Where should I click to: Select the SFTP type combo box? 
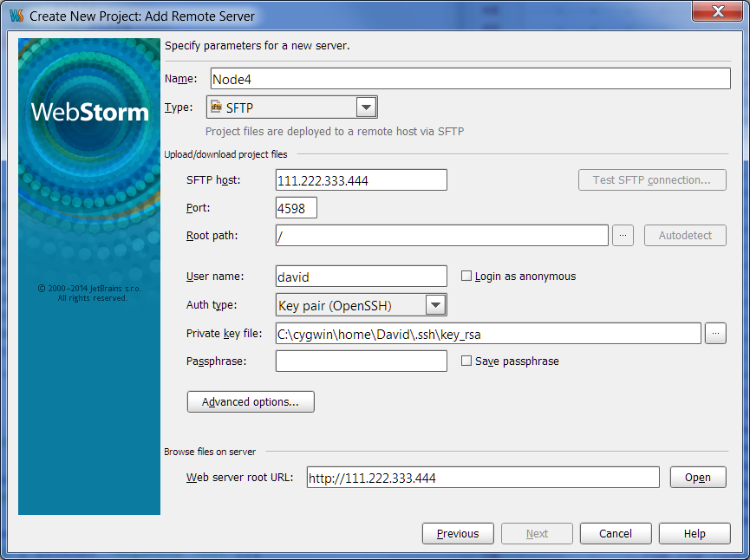click(292, 107)
